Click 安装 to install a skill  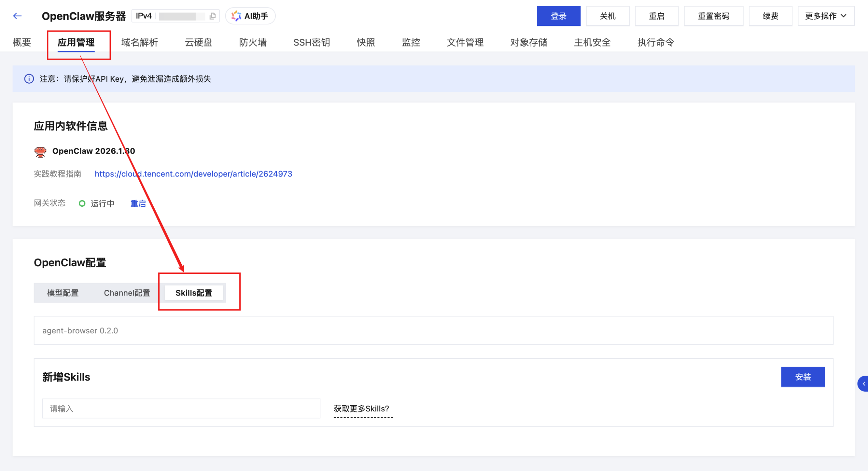pos(803,376)
